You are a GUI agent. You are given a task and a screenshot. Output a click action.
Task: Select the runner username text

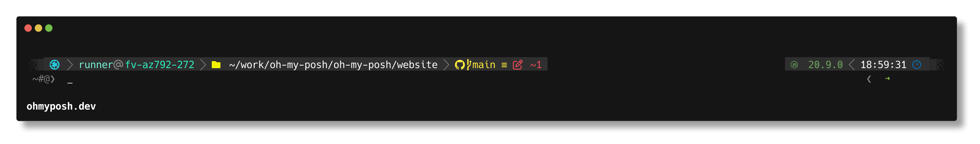pyautogui.click(x=96, y=65)
